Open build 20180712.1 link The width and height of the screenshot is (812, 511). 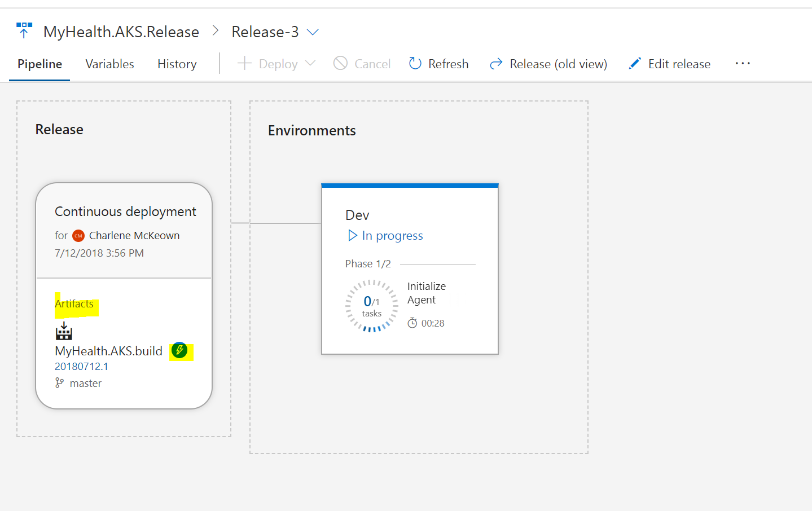pos(81,367)
